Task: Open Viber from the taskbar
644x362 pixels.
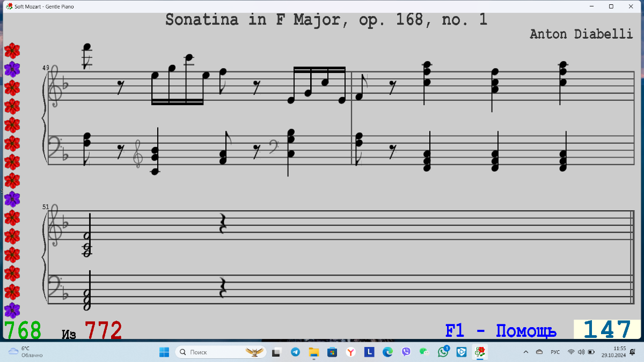Action: 406,352
